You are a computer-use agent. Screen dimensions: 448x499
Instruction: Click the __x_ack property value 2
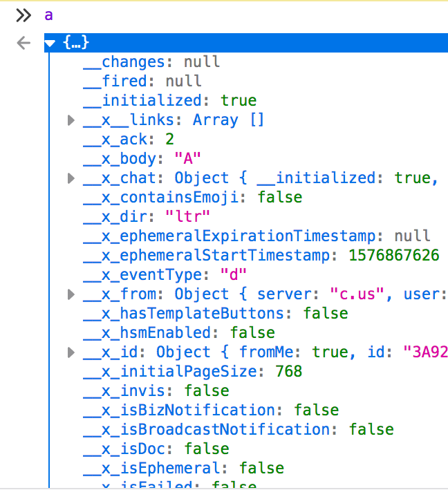[x=169, y=140]
